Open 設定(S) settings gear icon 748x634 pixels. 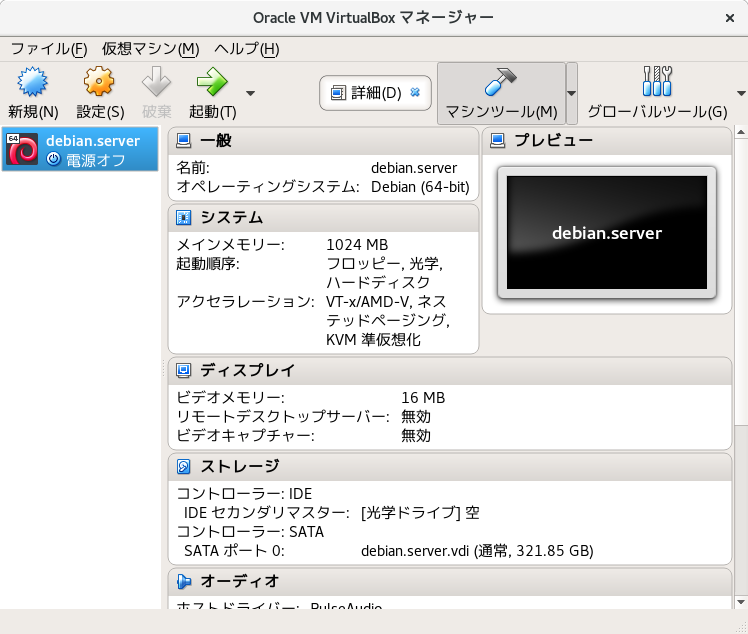99,82
